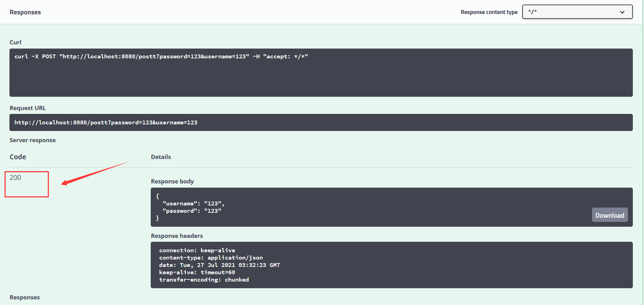Viewport: 644px width, 305px height.
Task: Click the date header line
Action: (x=219, y=265)
